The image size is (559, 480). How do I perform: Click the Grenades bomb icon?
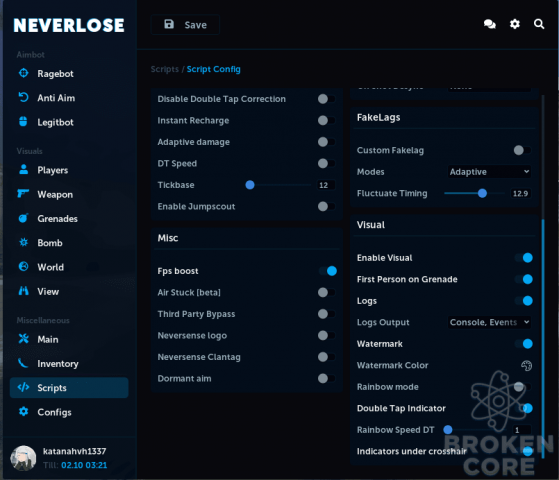[x=24, y=218]
